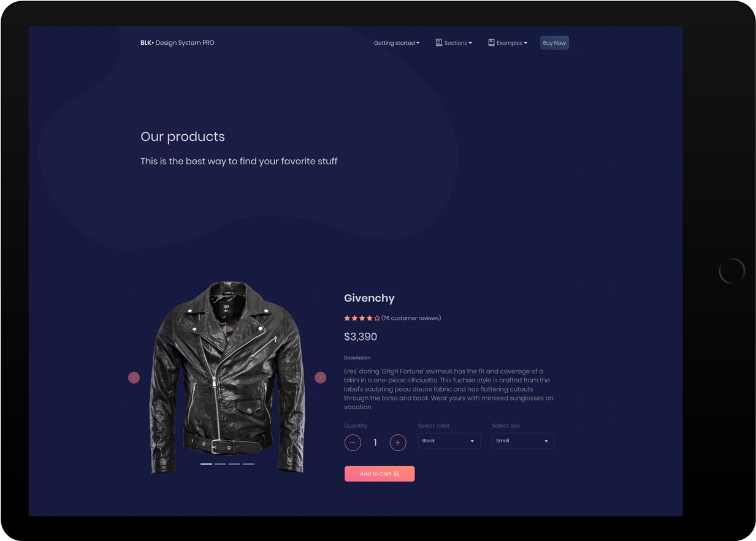Click the Buy Now button
This screenshot has width=756, height=541.
(x=554, y=43)
